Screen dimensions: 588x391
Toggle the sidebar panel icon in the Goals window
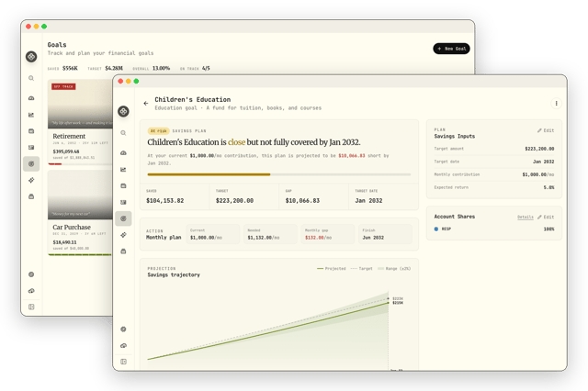(31, 307)
